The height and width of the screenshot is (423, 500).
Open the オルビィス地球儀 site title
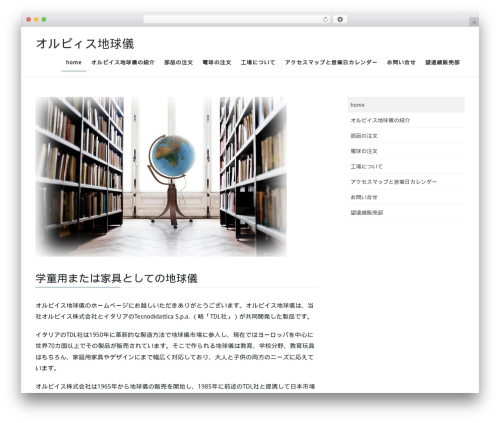(85, 44)
